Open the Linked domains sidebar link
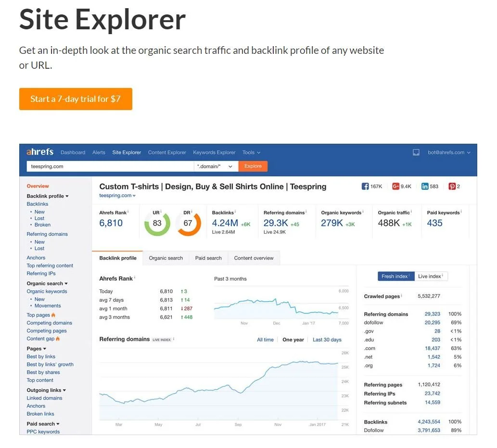Viewport: 497px width, 448px height. pos(44,398)
